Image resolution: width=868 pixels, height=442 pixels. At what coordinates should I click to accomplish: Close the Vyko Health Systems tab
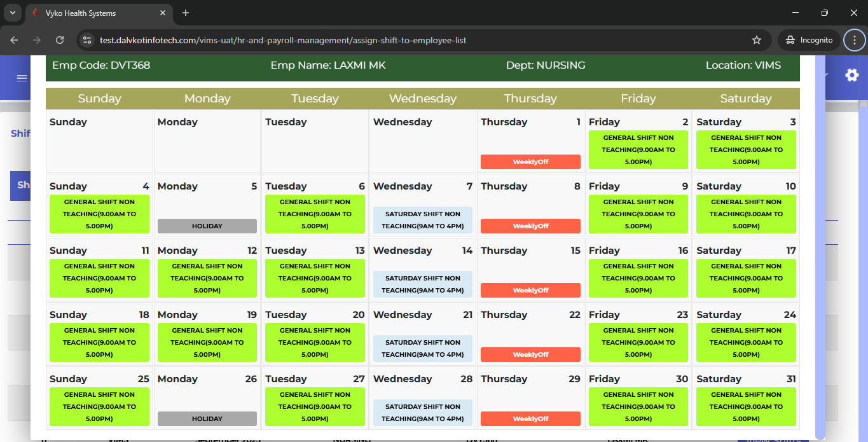click(163, 13)
